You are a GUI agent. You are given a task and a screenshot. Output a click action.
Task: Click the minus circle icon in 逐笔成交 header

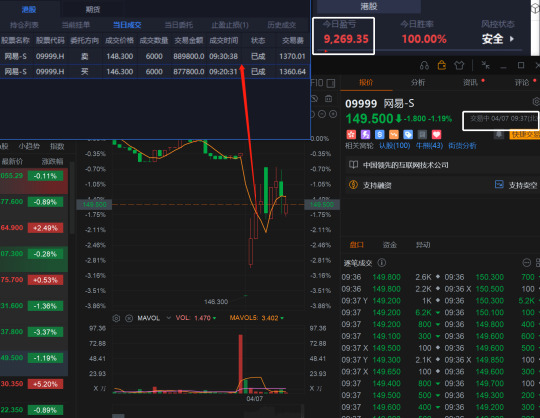click(527, 263)
